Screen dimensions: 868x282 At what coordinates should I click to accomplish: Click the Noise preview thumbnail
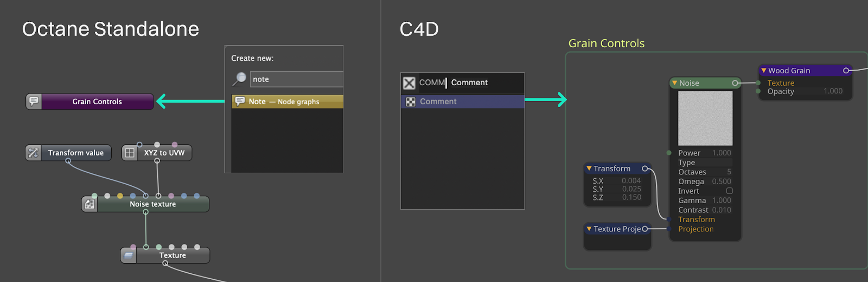705,118
